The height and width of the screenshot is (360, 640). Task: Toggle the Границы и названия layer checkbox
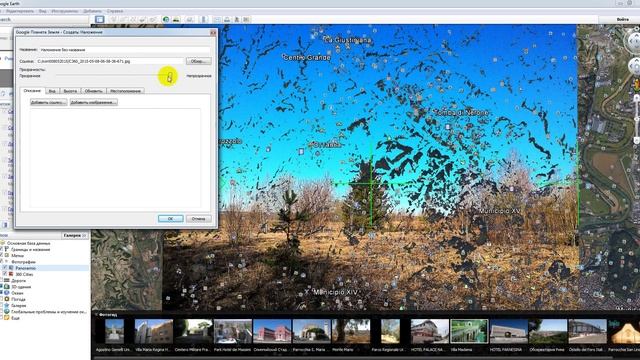pos(1,249)
